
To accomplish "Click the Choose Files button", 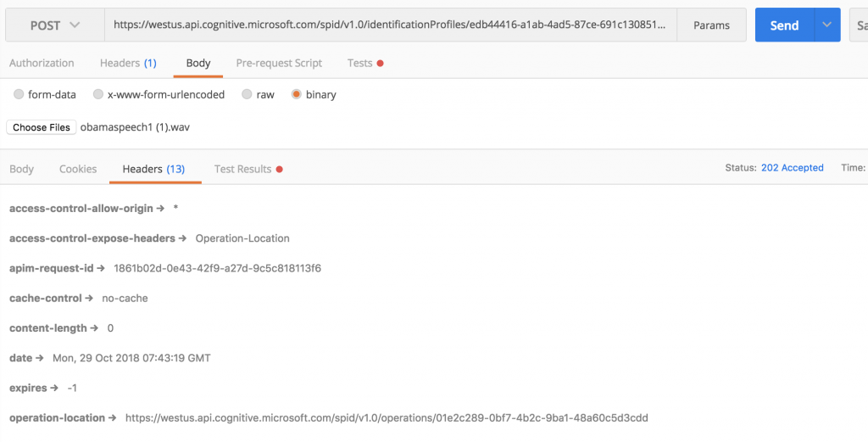I will click(42, 127).
